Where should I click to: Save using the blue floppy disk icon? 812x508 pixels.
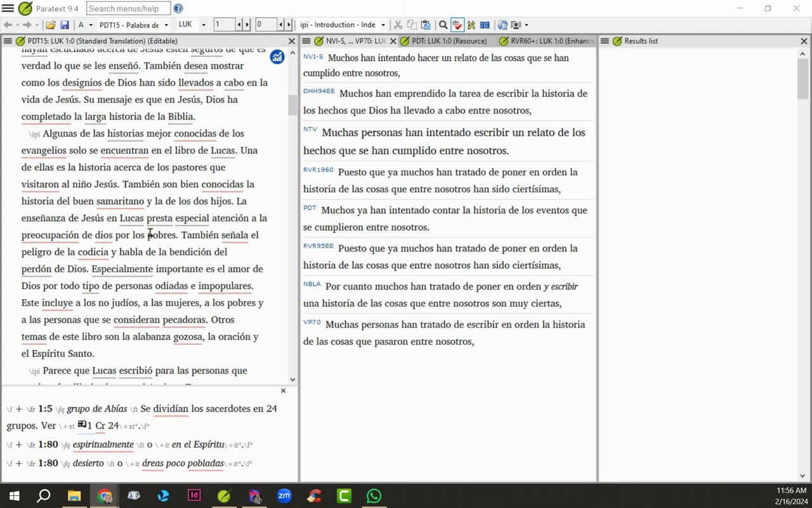64,25
